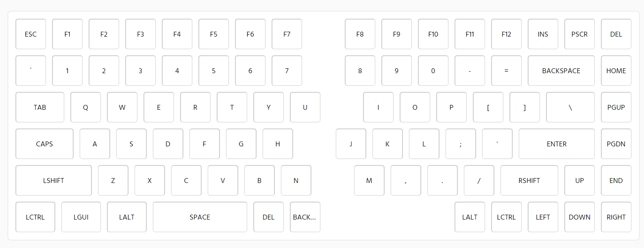Click the F5 function key
The image size is (644, 248).
coord(213,34)
